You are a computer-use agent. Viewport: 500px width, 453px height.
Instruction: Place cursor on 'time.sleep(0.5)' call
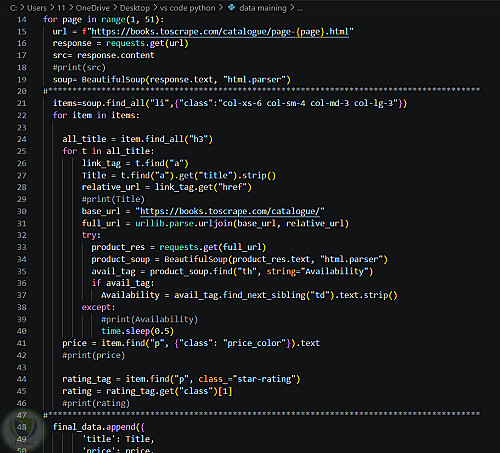pyautogui.click(x=137, y=331)
